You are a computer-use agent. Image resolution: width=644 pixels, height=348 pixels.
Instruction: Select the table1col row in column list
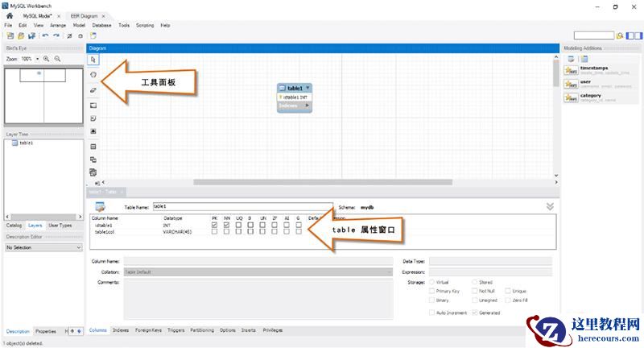pyautogui.click(x=323, y=232)
